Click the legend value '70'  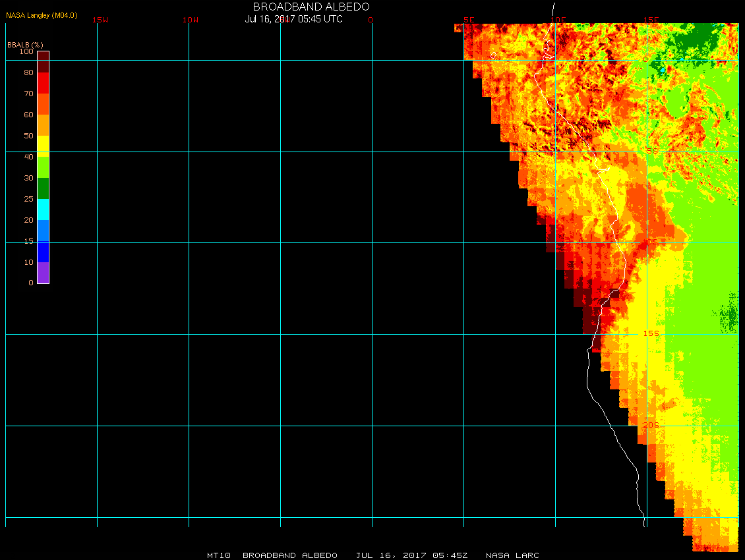[x=29, y=94]
